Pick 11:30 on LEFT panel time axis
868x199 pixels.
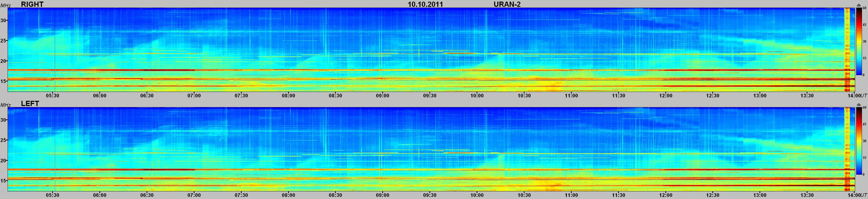[619, 195]
